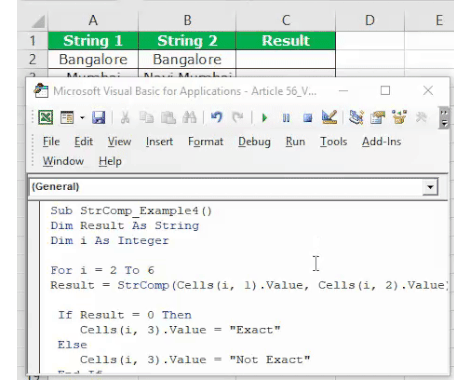Screen dimensions: 470x380
Task: Click the 'String 2' header cell
Action: pyautogui.click(x=187, y=41)
